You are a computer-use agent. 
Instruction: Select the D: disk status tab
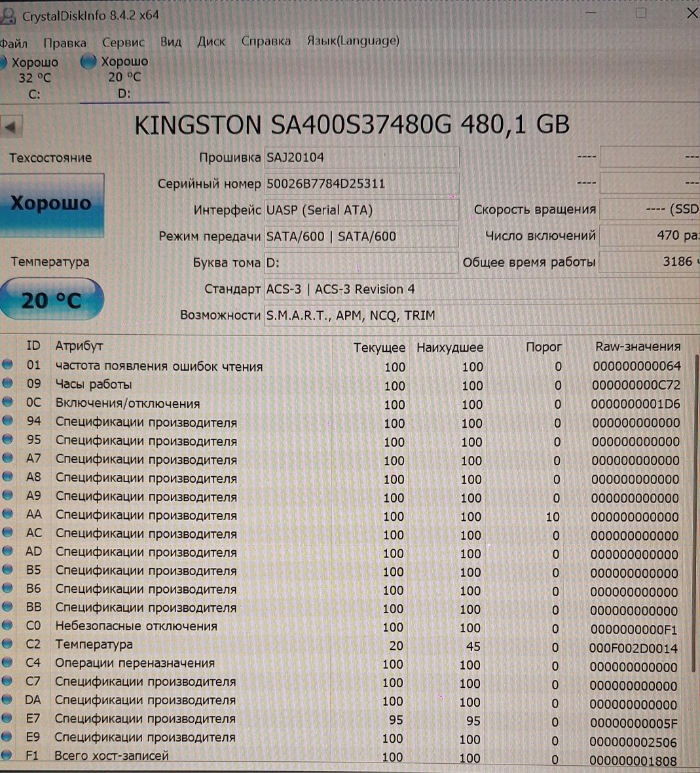[123, 77]
